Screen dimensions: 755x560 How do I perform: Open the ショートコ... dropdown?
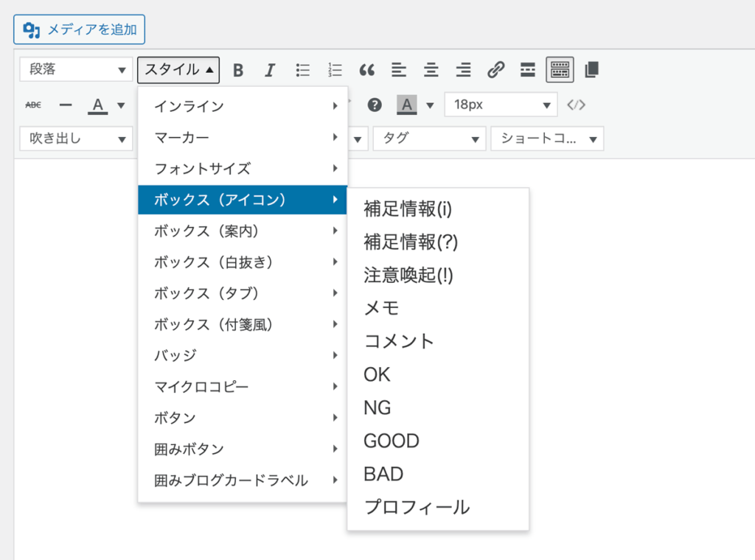[548, 139]
